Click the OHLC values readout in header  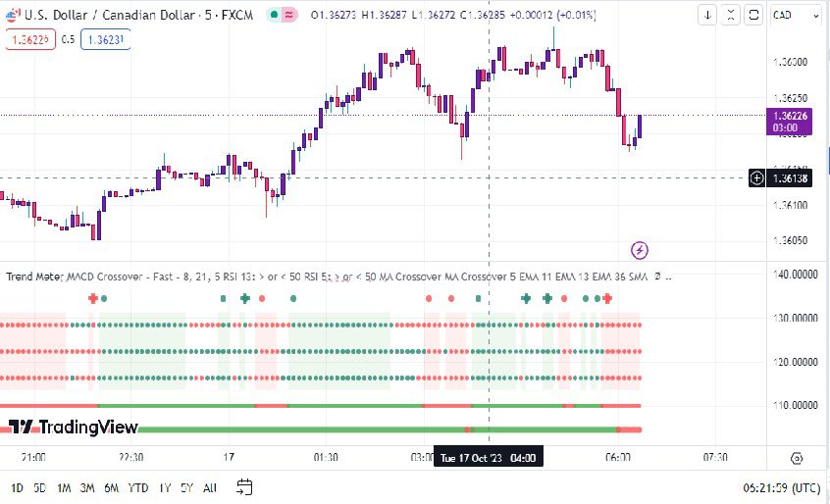(x=453, y=15)
